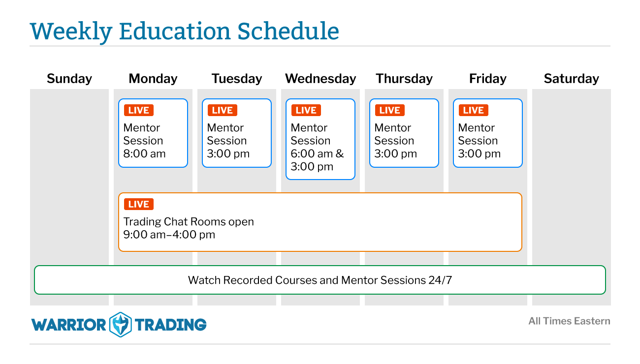This screenshot has height=364, width=640.
Task: Open Wednesday's 6:00 am & 3:00 pm Mentor Session
Action: (320, 139)
